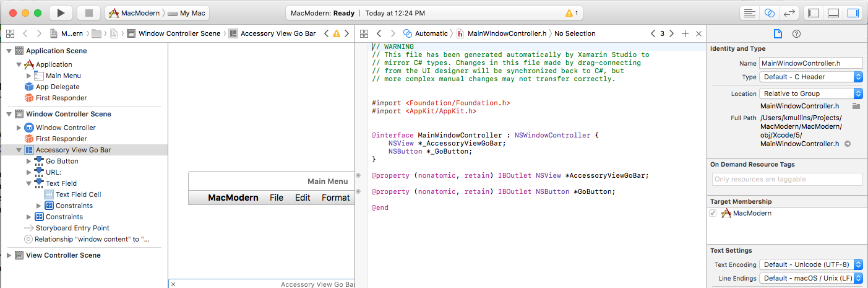This screenshot has width=868, height=288.
Task: Click the Name field in inspector
Action: click(x=810, y=63)
